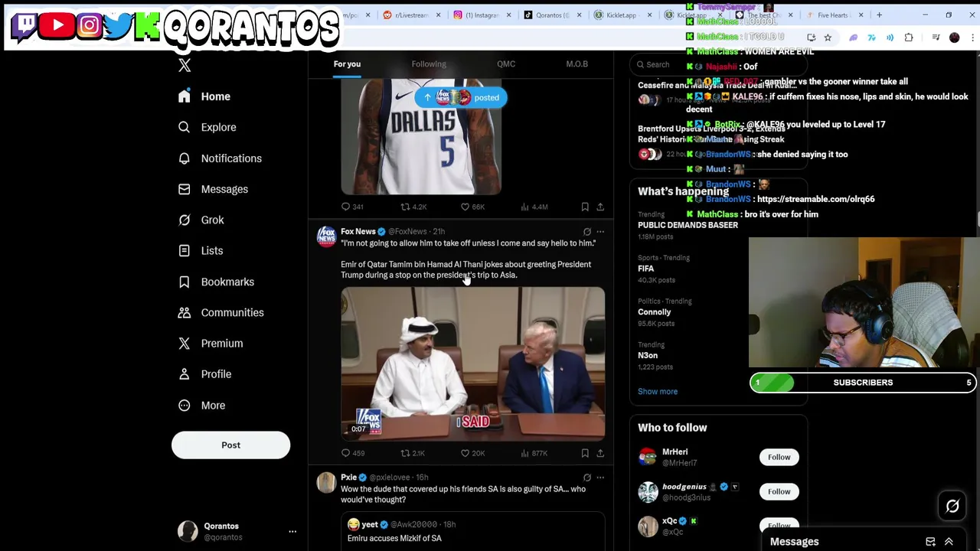View analytics of the 877K views post

534,453
